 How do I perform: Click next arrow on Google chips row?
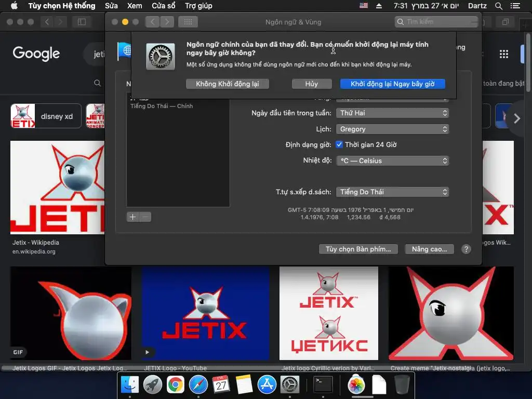click(x=517, y=118)
